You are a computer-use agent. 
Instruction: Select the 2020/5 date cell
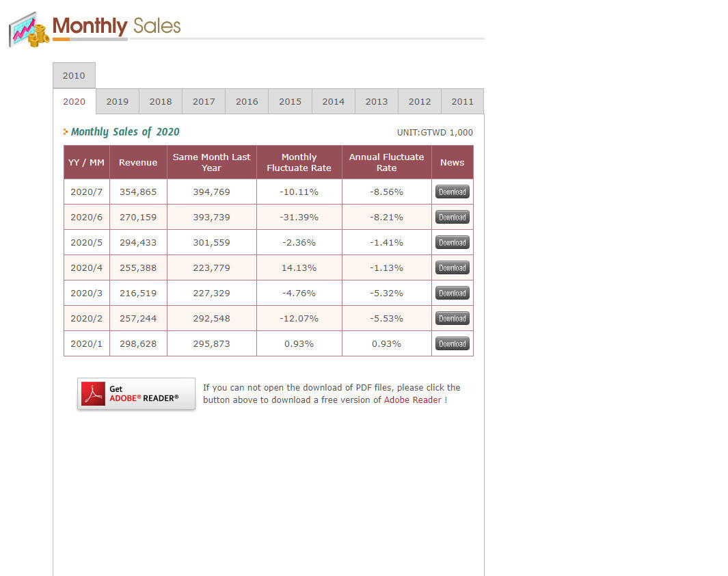tap(86, 242)
